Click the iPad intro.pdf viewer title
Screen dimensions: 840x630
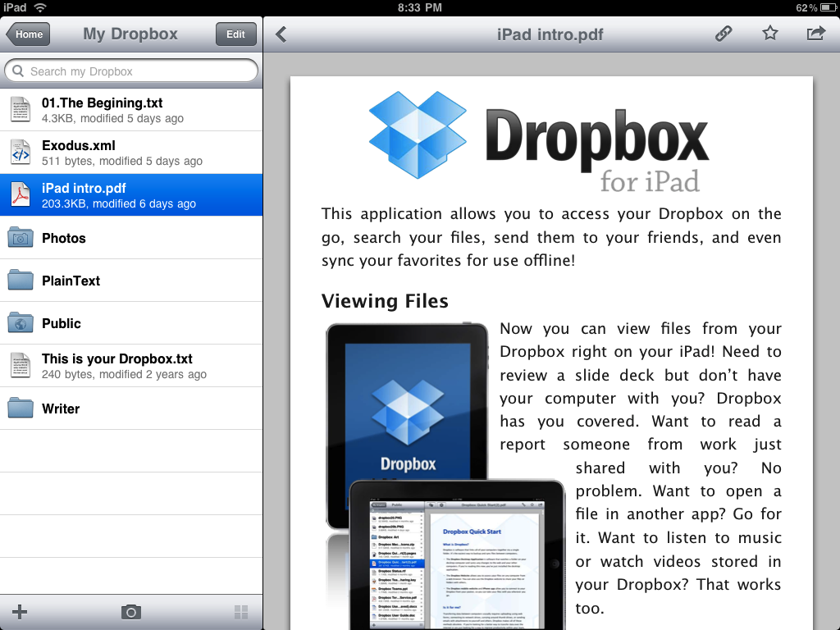point(550,34)
